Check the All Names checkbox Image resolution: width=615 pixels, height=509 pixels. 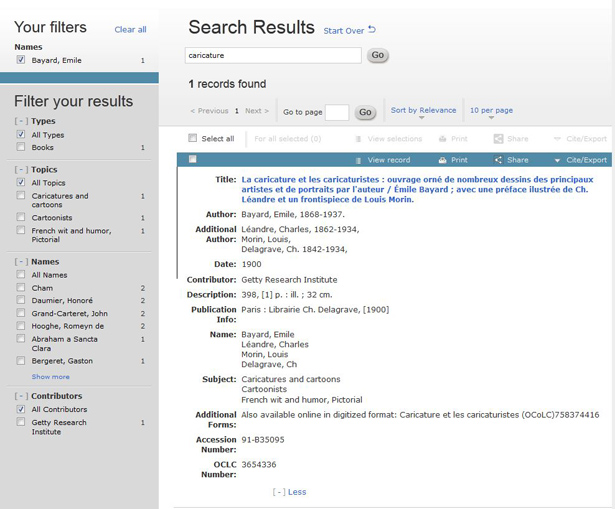click(21, 274)
